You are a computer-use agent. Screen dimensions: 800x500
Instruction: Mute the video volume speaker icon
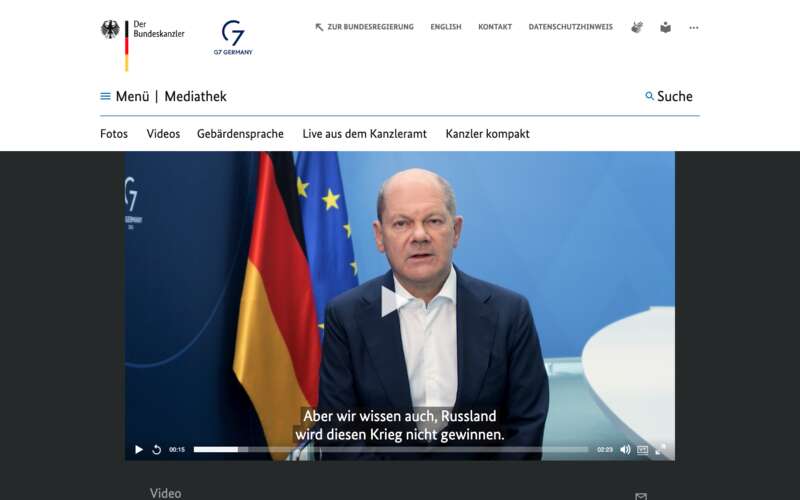(x=625, y=449)
